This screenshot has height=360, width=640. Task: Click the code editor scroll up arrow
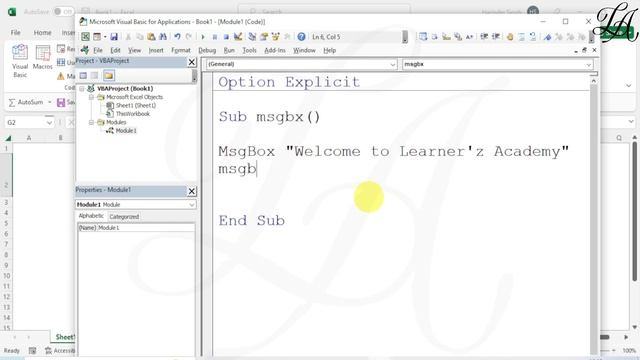593,81
